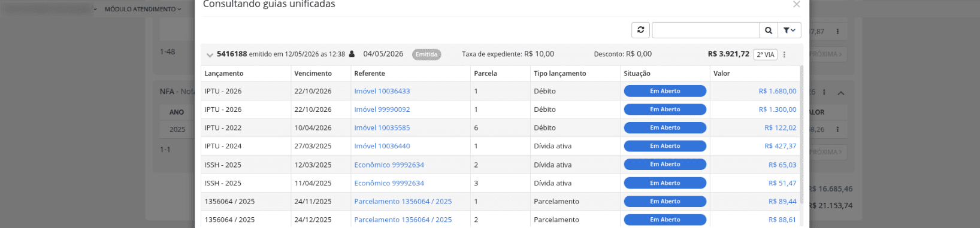Open link Imóvel 99990092

(x=382, y=110)
